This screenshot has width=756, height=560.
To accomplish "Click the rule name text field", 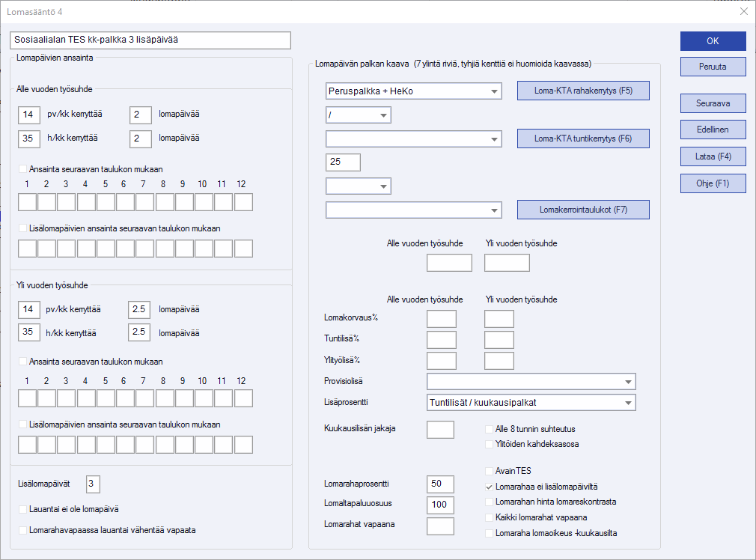I will click(x=150, y=40).
